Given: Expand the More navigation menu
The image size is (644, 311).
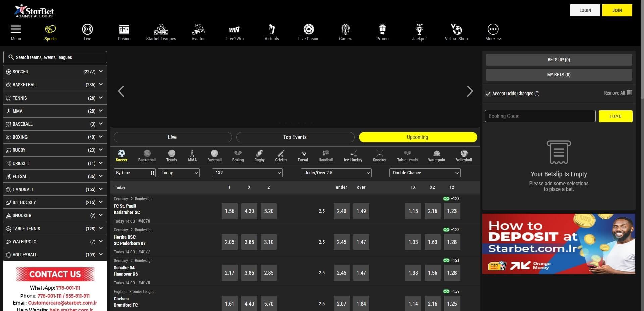Looking at the screenshot, I should click(x=493, y=32).
